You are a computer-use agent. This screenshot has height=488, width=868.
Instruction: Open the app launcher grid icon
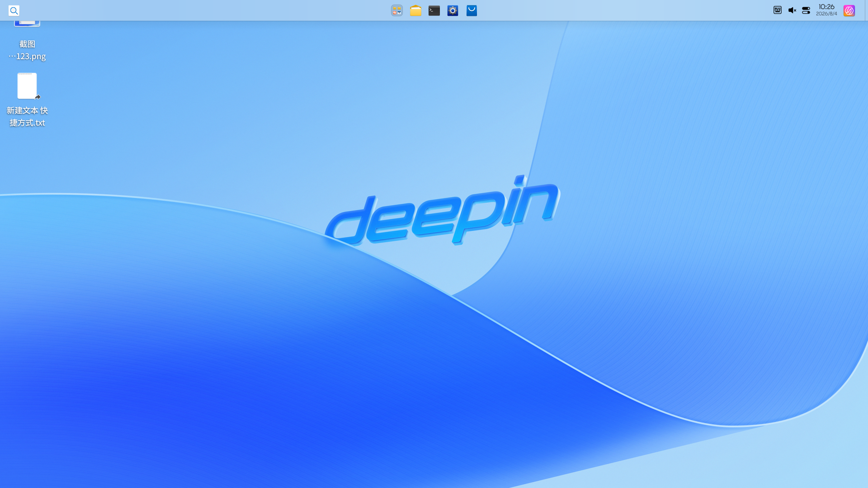(x=397, y=10)
